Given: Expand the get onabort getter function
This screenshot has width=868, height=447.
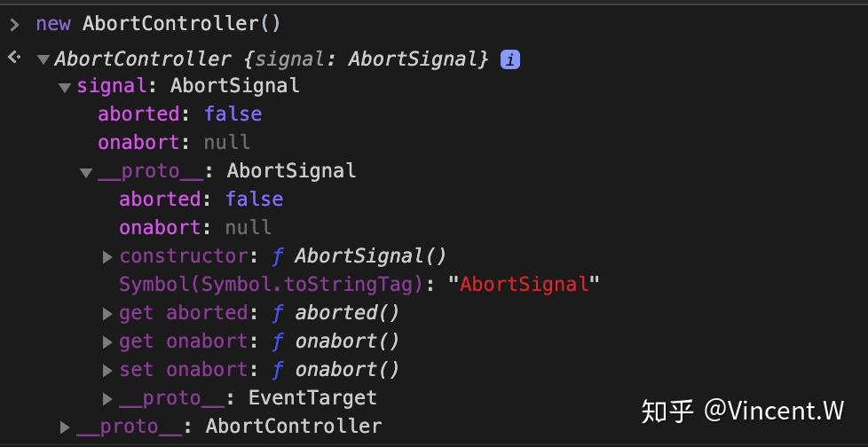Looking at the screenshot, I should (108, 341).
